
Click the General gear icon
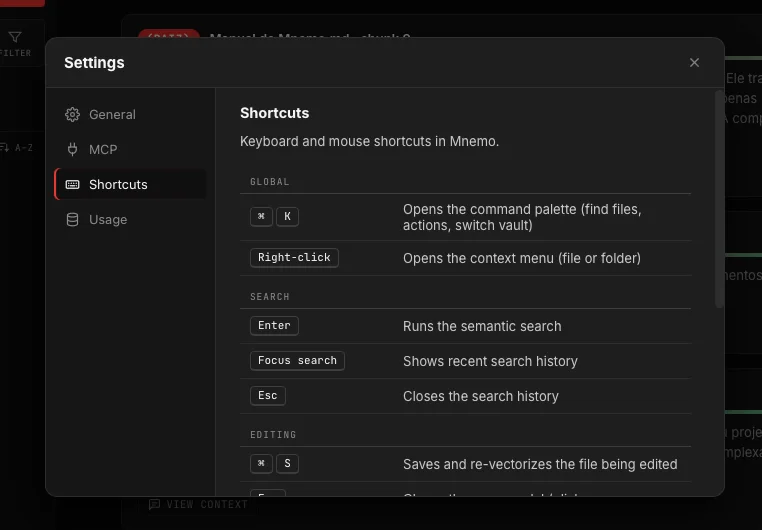pyautogui.click(x=72, y=115)
